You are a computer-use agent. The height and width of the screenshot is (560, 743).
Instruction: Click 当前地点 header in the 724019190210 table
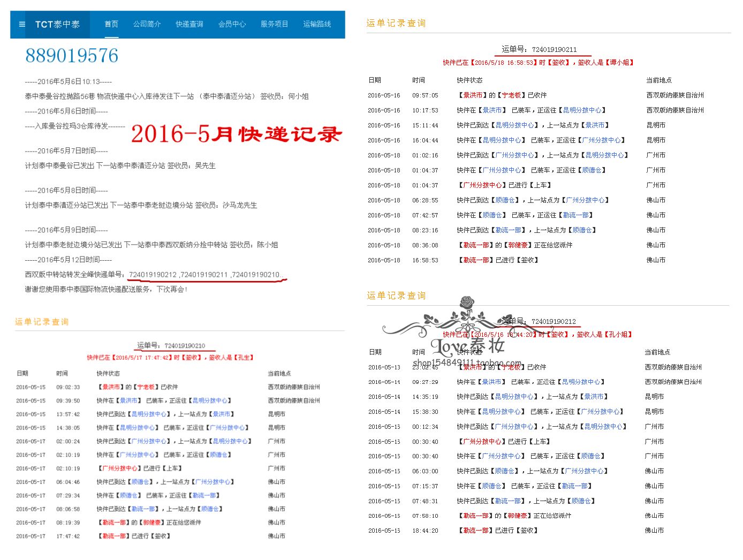(279, 374)
